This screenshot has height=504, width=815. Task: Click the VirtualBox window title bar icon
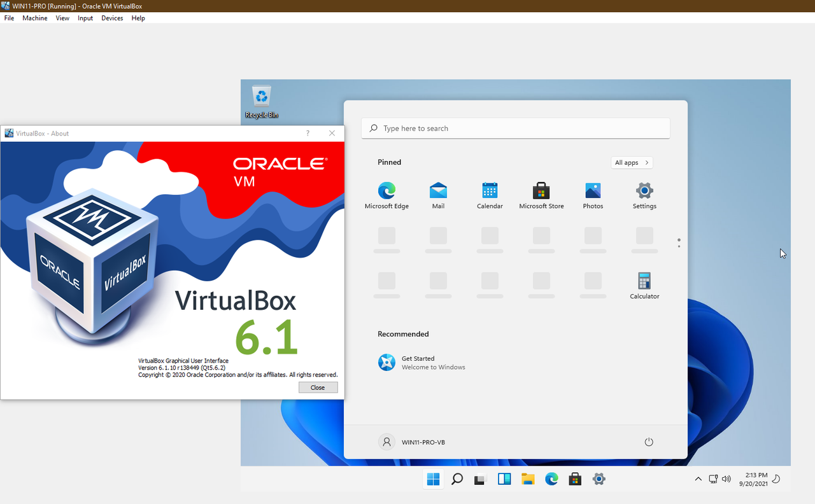(x=6, y=6)
